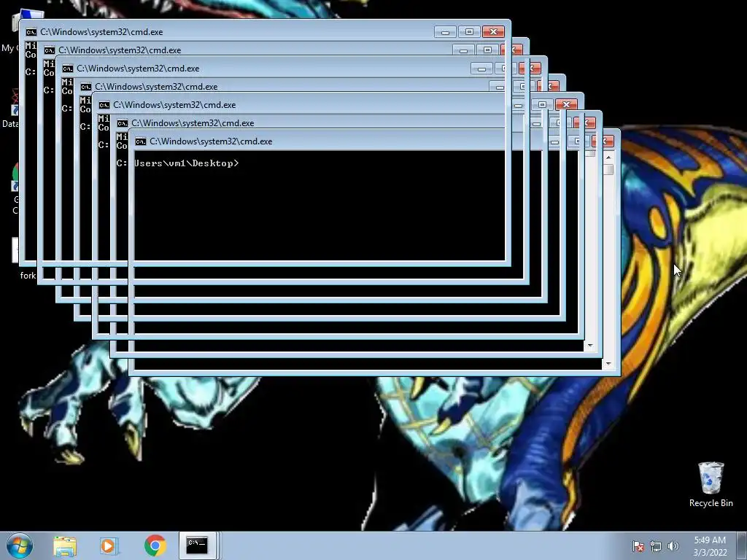Click the Users\vm1\Desktop> prompt line
Image resolution: width=747 pixels, height=560 pixels.
click(186, 163)
